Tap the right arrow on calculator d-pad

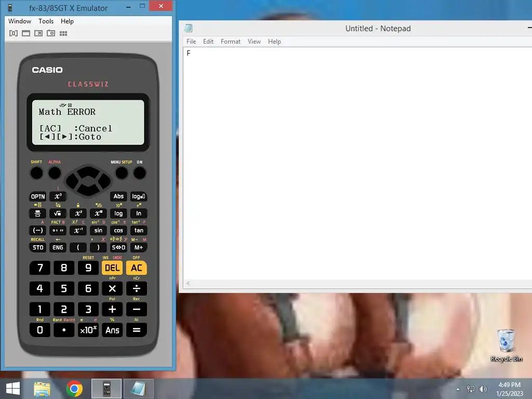(105, 181)
